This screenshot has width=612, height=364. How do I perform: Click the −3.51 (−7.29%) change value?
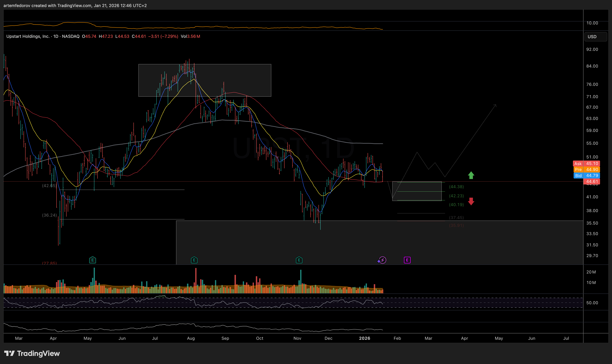[163, 36]
